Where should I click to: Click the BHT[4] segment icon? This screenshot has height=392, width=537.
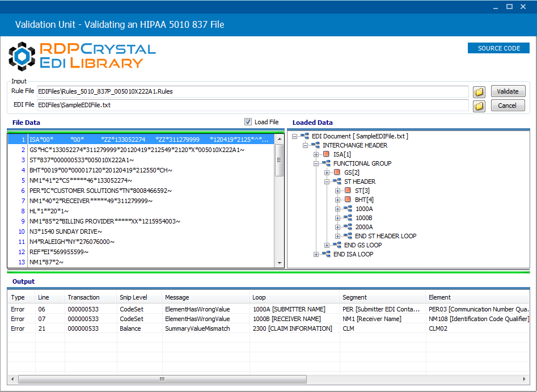point(348,200)
